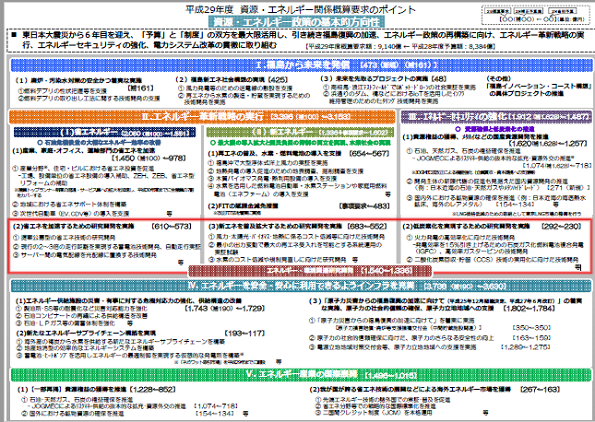Image resolution: width=595 pixels, height=422 pixels.
Task: Click the title '平成29年度 資源・エネルギー関係概算要求のポイント'
Action: coord(300,9)
